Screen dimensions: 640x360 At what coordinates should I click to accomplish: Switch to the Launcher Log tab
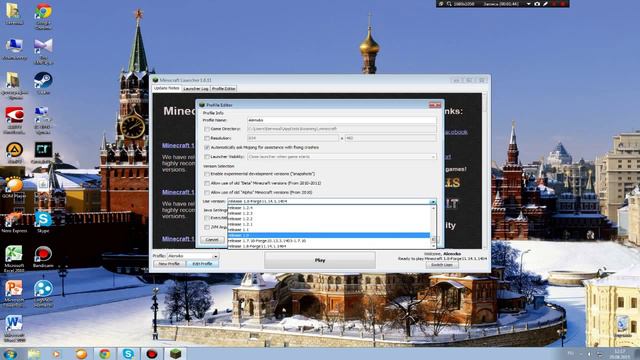196,89
